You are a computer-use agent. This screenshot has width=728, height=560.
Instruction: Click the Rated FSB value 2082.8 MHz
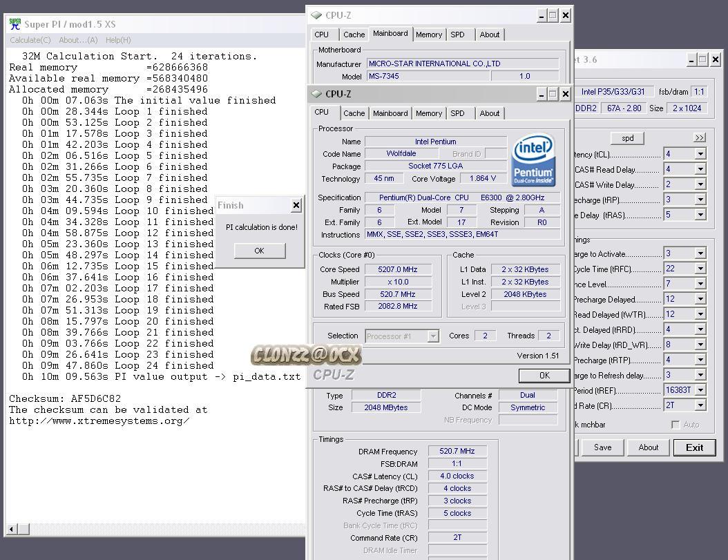[x=398, y=306]
